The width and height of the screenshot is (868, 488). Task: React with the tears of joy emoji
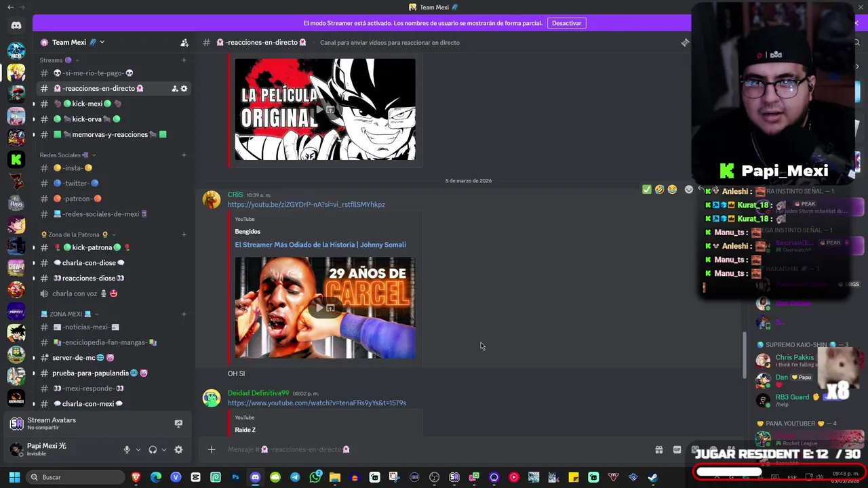coord(671,190)
